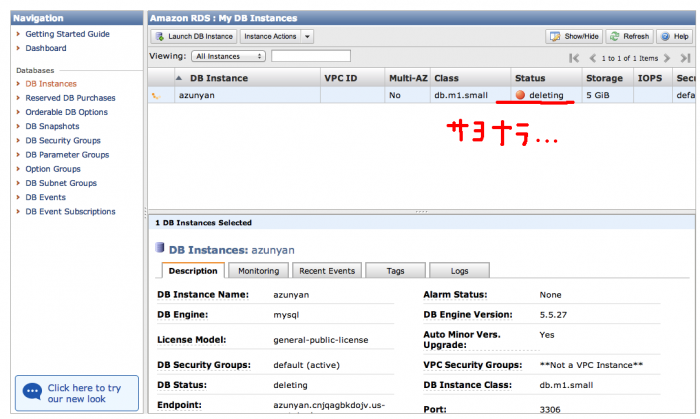
Task: Click the mysql DB Engine value
Action: [286, 315]
